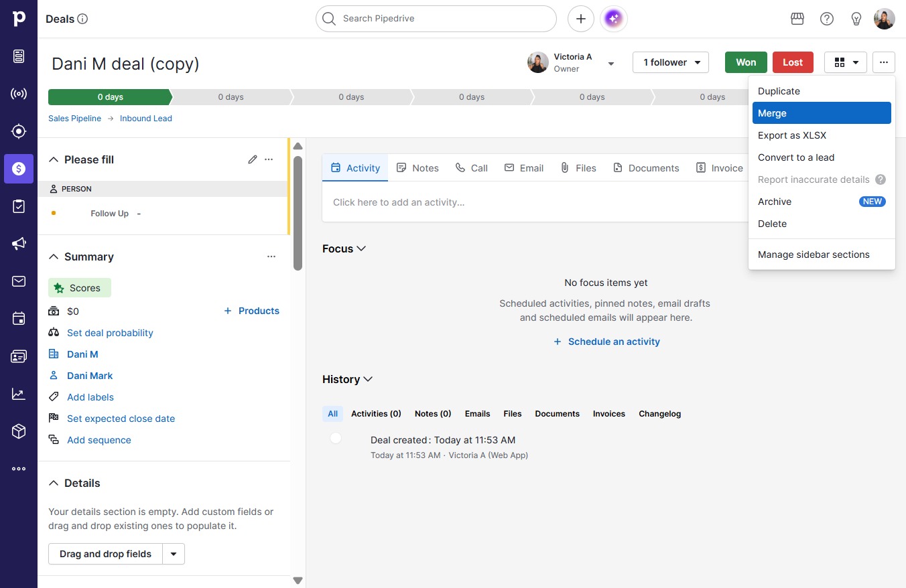Collapse the Focus section
This screenshot has width=906, height=588.
(361, 248)
